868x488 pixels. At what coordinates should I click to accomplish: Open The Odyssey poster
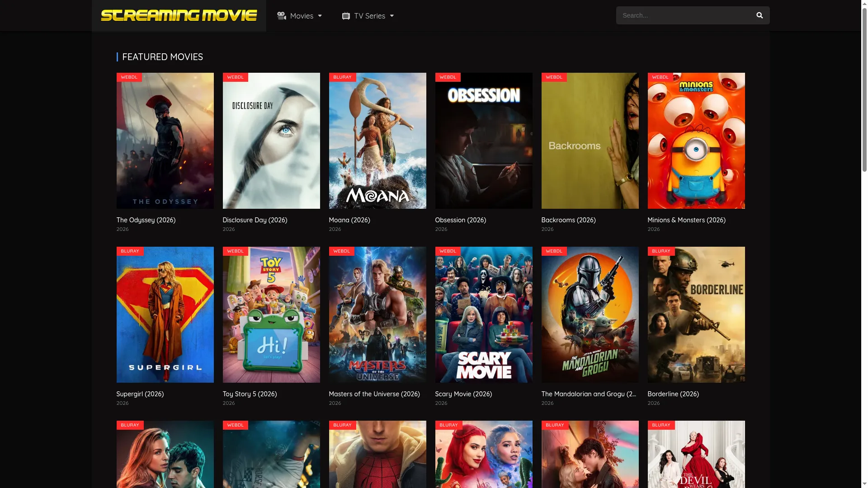coord(165,141)
